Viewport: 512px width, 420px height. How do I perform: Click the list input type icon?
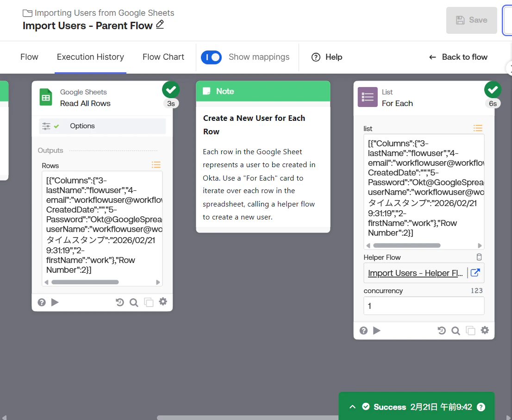coord(478,128)
